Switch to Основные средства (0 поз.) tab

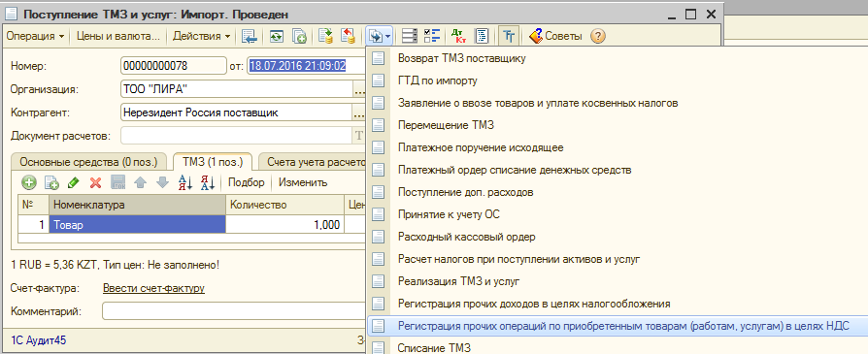coord(88,162)
